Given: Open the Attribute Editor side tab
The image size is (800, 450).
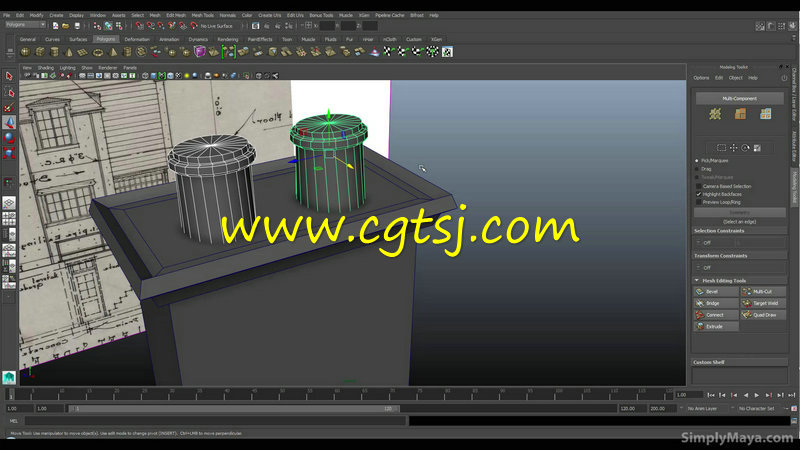Looking at the screenshot, I should [x=794, y=145].
